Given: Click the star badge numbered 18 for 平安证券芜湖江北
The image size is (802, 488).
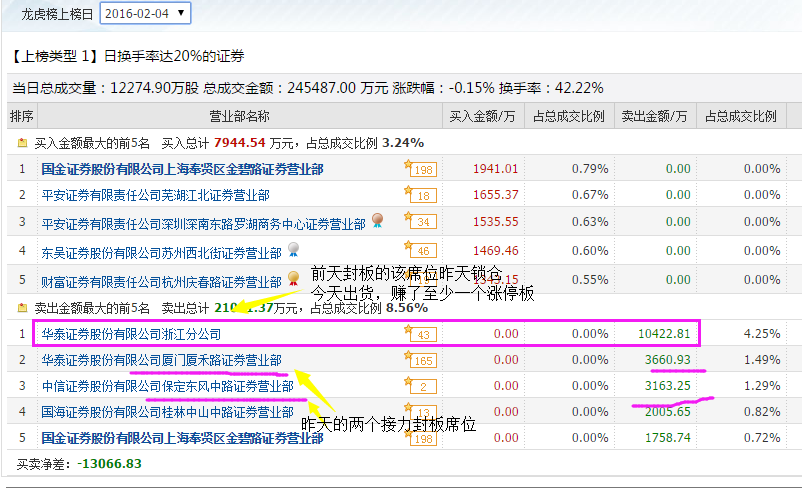Looking at the screenshot, I should pos(421,195).
